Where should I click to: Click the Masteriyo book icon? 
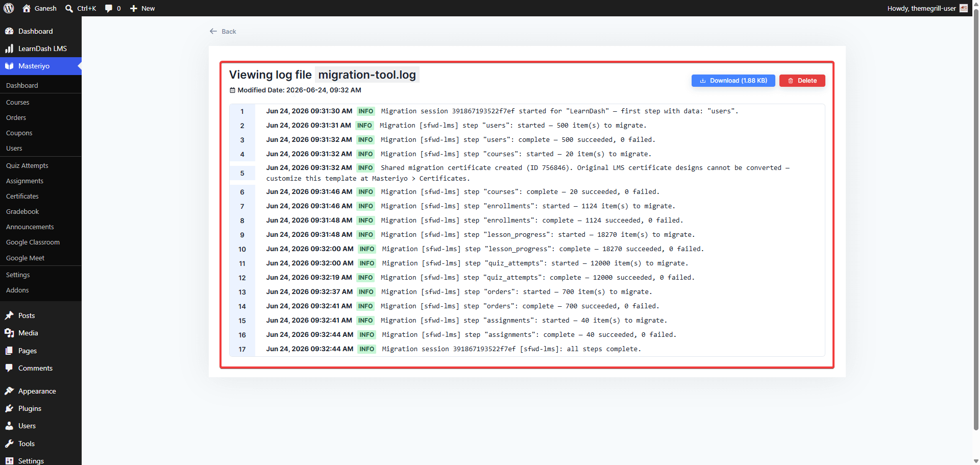pos(9,66)
